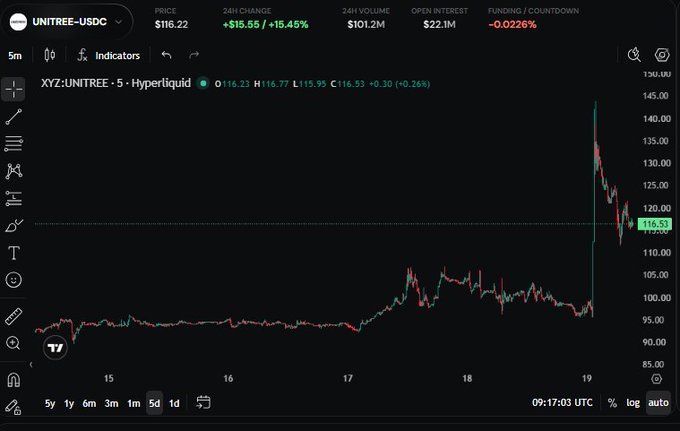Click the 116.53 current price label
680x431 pixels.
coord(655,224)
